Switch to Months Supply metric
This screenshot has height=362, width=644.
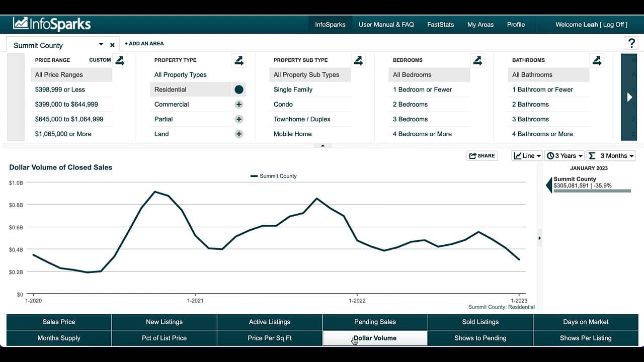59,338
